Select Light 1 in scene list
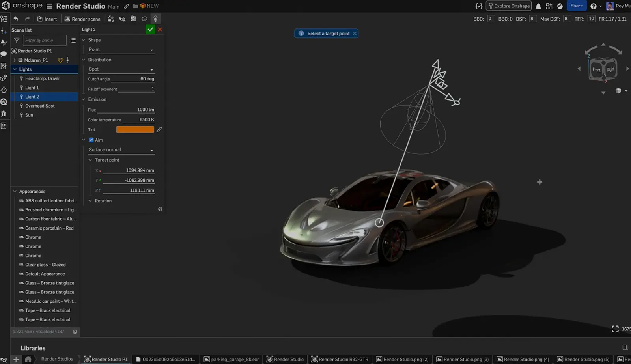Viewport: 631px width, 364px height. coord(32,88)
